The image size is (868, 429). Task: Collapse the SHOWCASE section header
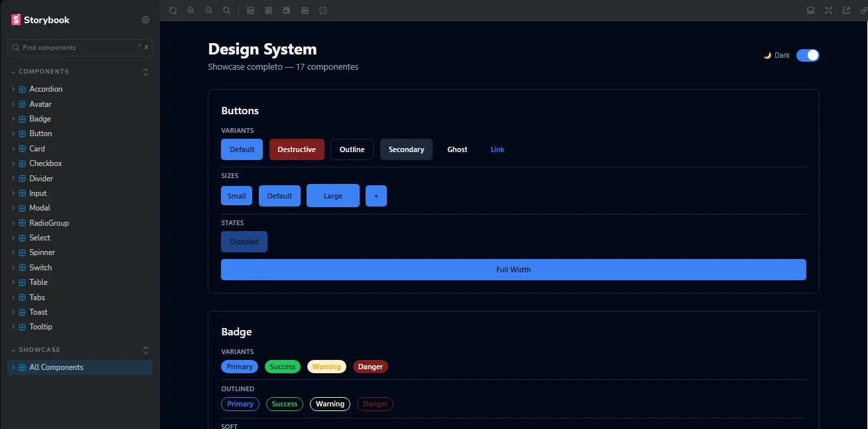click(35, 350)
